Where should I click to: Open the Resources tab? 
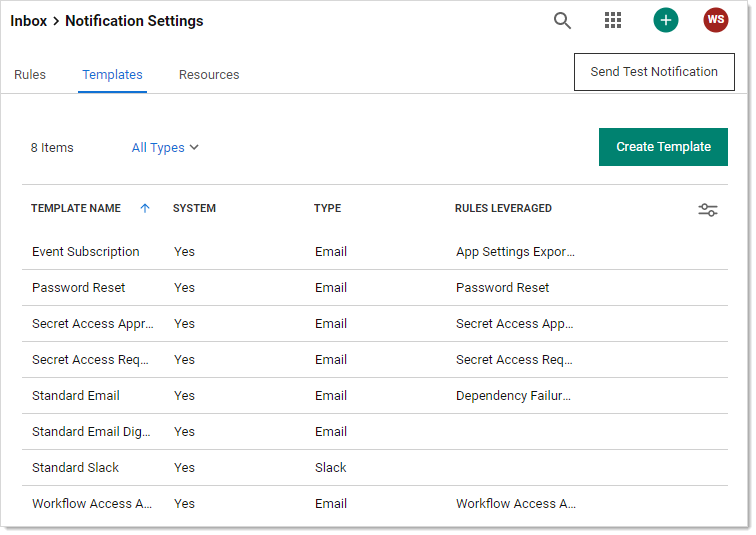pyautogui.click(x=209, y=75)
